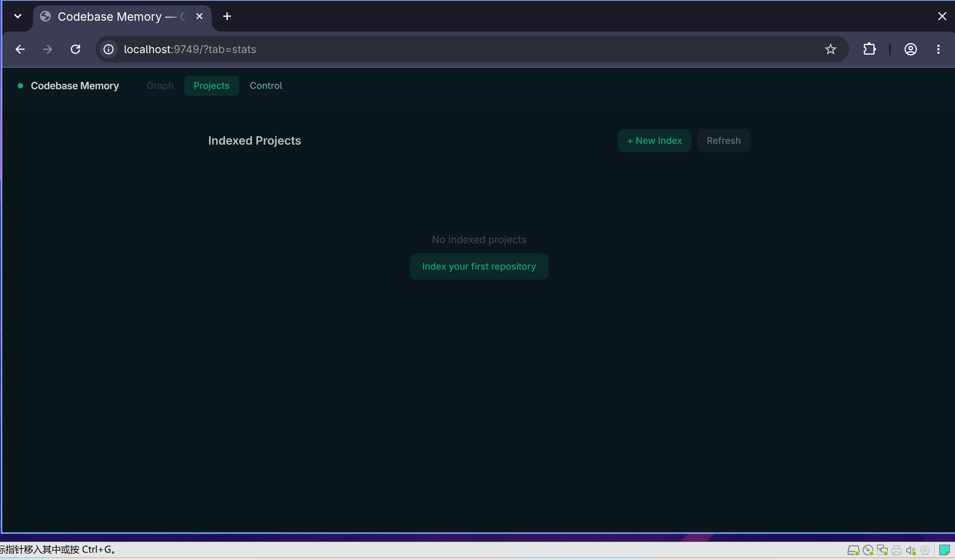The image size is (955, 560).
Task: Reload the page with the refresh icon
Action: click(75, 49)
